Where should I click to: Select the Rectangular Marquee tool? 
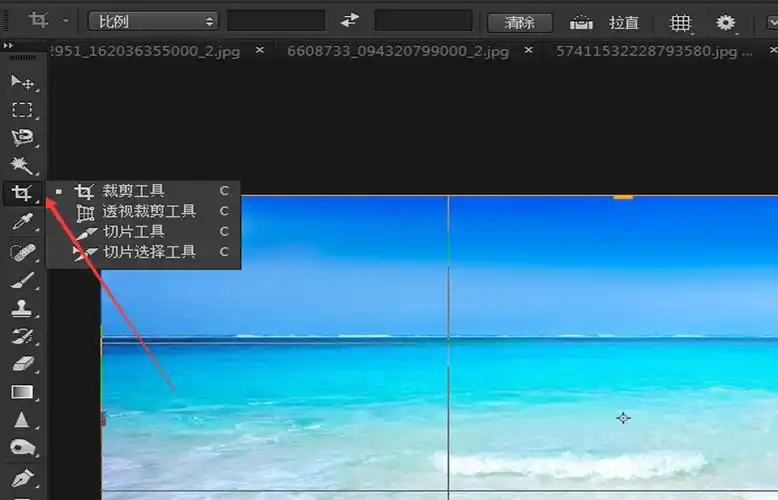(x=22, y=110)
